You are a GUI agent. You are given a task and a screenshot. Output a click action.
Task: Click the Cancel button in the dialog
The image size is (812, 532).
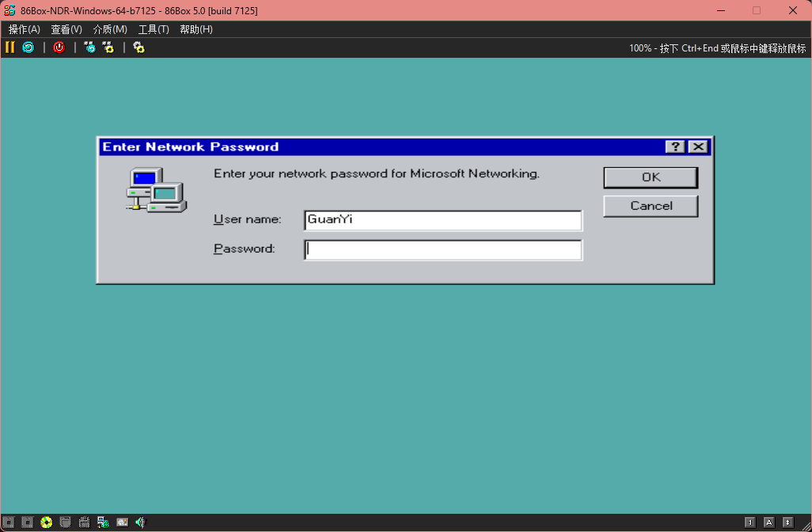pos(651,206)
